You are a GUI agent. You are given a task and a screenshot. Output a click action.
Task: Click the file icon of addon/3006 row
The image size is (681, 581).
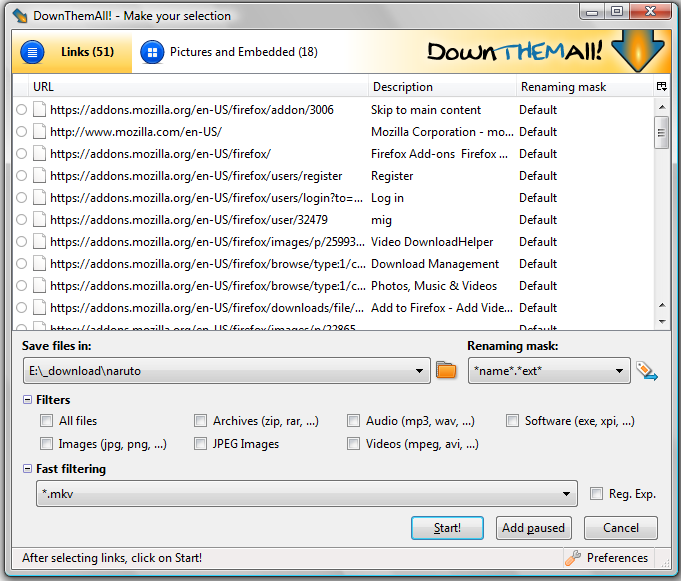tap(40, 109)
